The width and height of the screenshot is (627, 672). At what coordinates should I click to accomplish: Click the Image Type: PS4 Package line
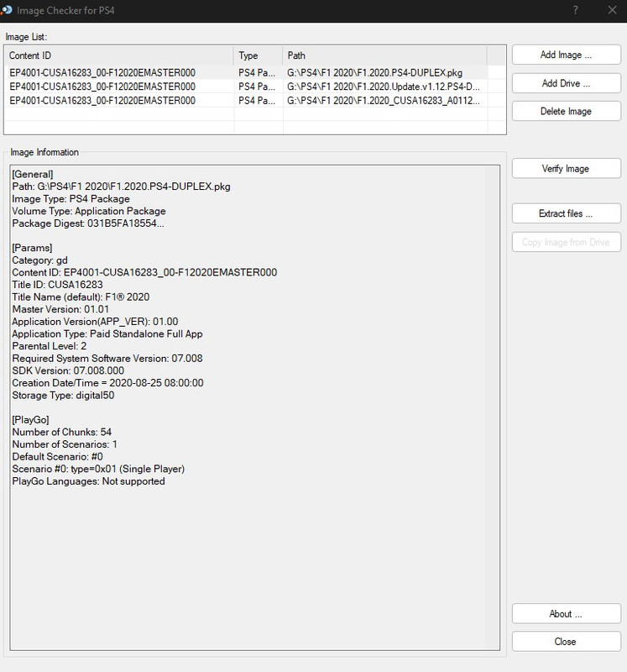pyautogui.click(x=71, y=199)
